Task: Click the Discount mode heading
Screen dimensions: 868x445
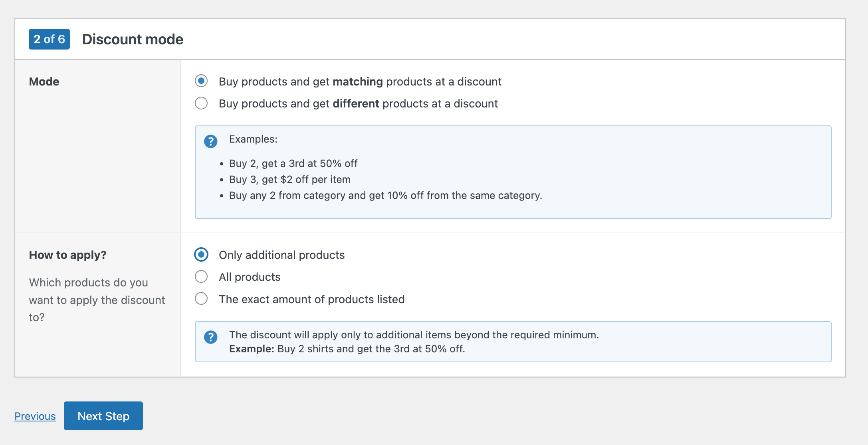Action: (x=133, y=39)
